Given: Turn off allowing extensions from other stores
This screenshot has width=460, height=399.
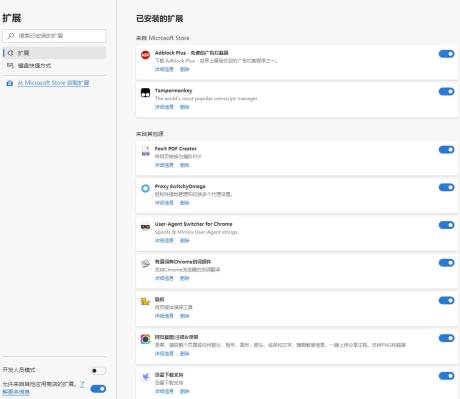Looking at the screenshot, I should (x=98, y=389).
